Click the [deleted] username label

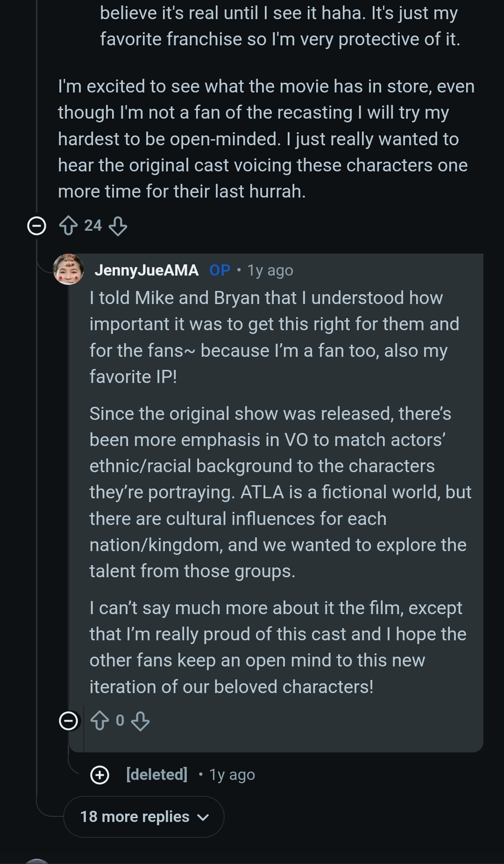157,774
